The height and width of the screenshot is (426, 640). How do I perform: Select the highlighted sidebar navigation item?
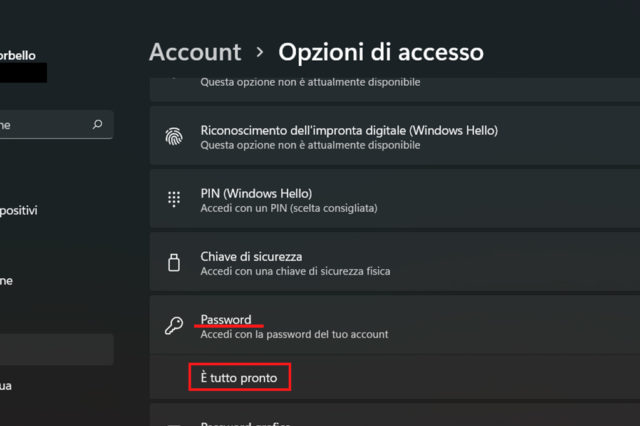click(55, 350)
